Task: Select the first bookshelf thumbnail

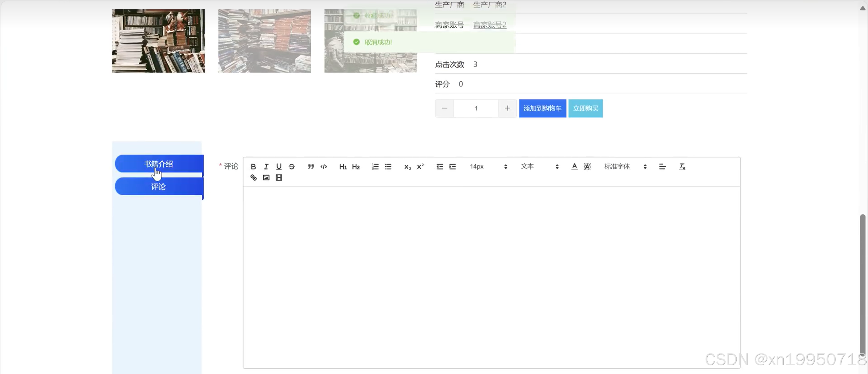Action: [x=158, y=41]
